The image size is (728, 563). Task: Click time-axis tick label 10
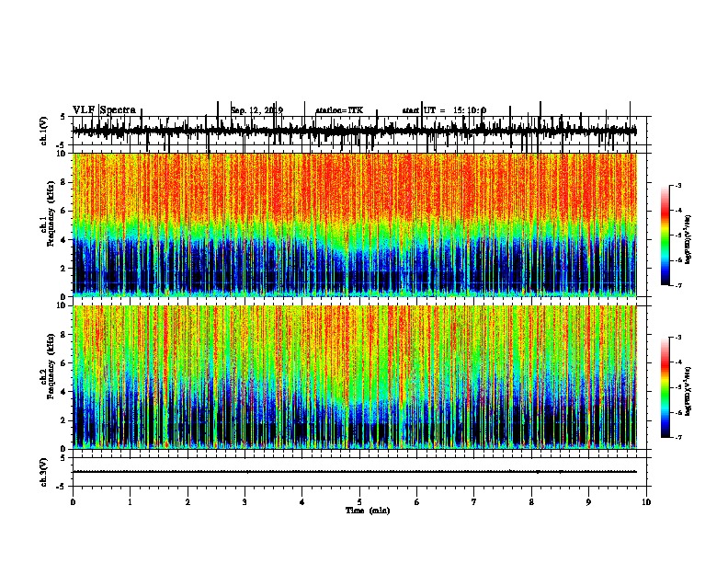646,502
